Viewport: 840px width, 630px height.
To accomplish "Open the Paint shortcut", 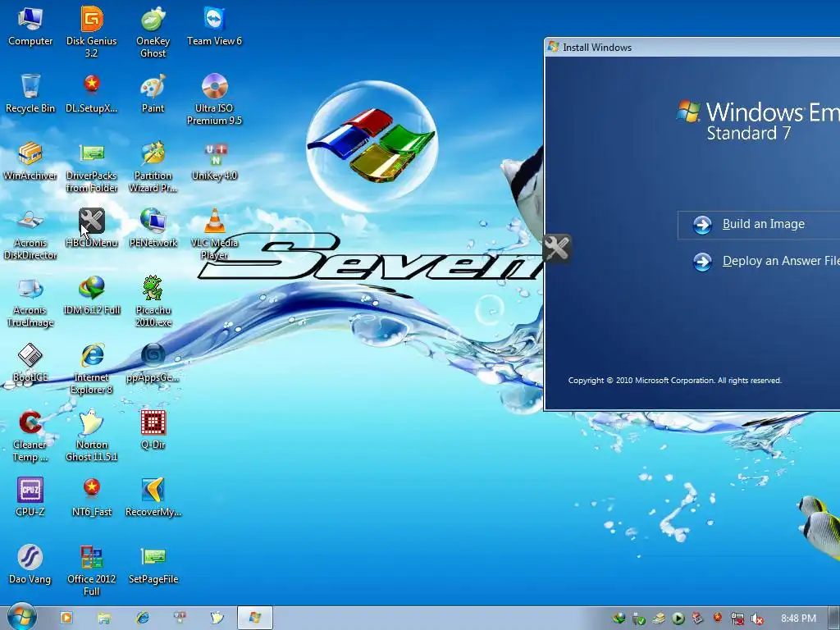I will 153,94.
